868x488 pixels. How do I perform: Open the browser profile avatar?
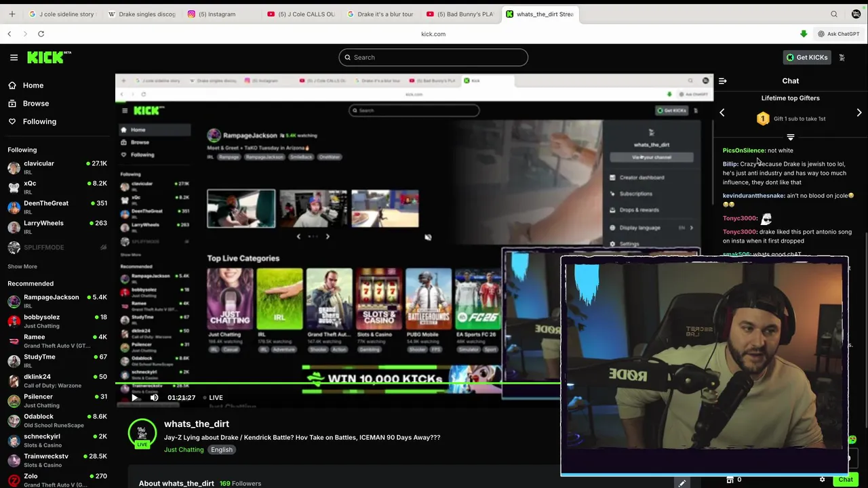pos(856,14)
